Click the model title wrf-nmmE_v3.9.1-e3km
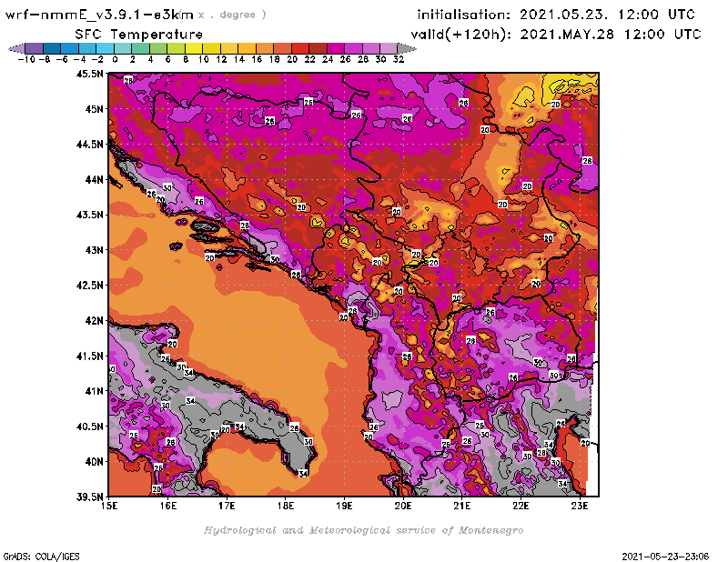 point(99,15)
